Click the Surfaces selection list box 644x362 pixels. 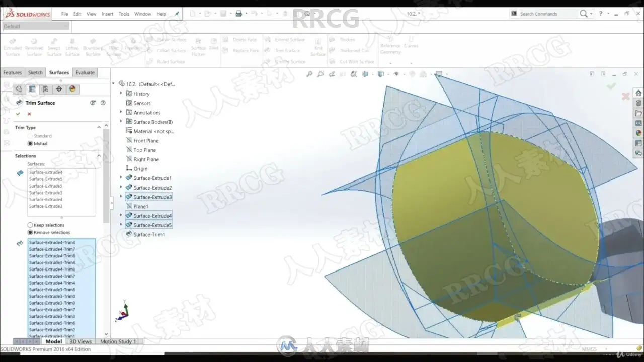[x=61, y=192]
